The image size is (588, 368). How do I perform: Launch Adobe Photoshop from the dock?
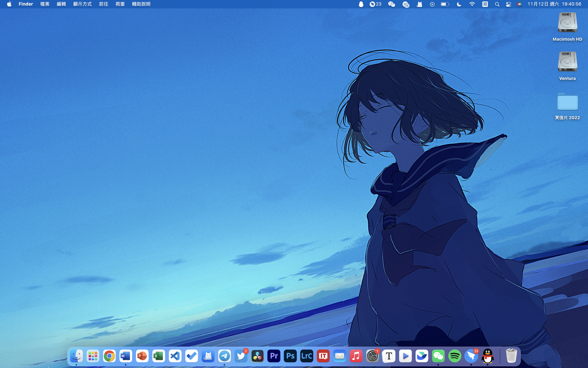point(290,356)
